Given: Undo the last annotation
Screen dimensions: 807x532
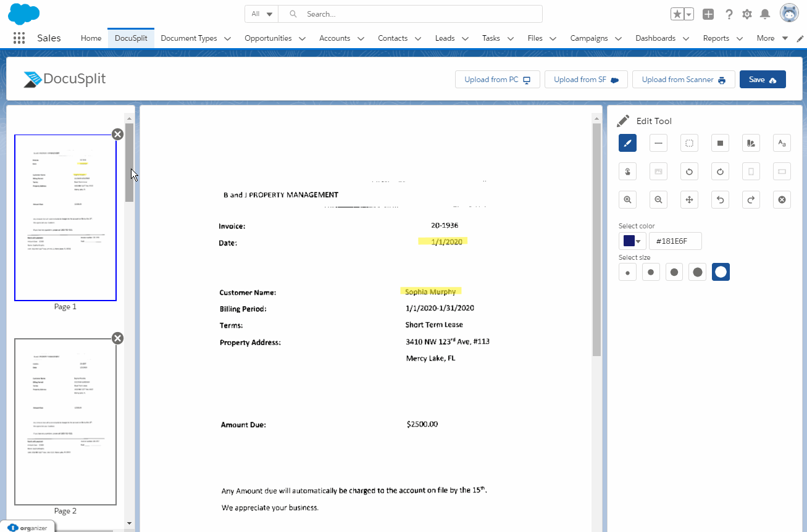Looking at the screenshot, I should click(720, 199).
